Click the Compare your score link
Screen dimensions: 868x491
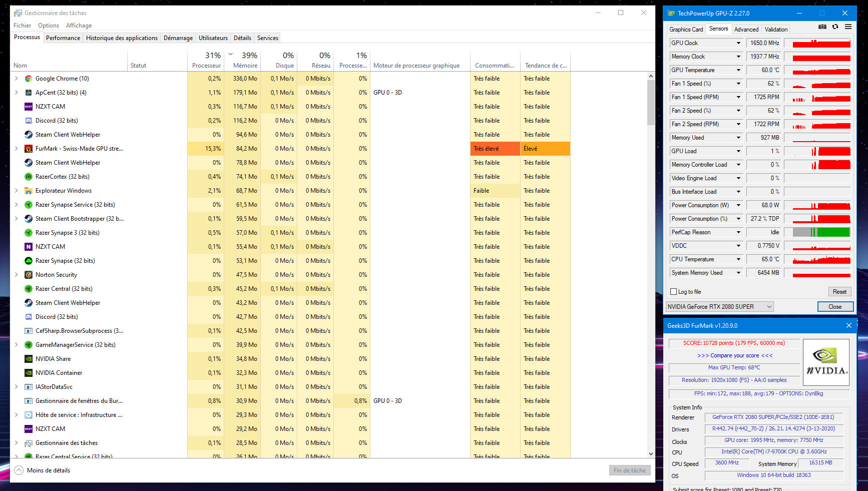tap(734, 355)
